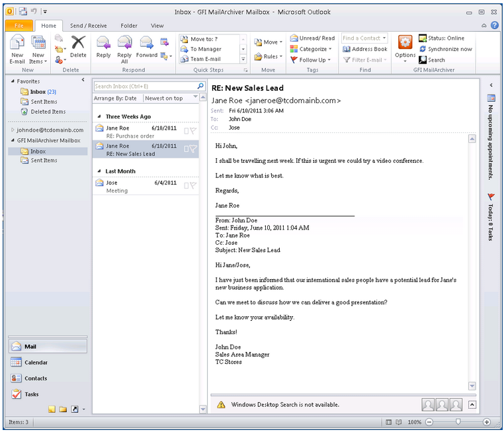Expand the Quick Steps gallery
The width and height of the screenshot is (504, 432).
[243, 59]
